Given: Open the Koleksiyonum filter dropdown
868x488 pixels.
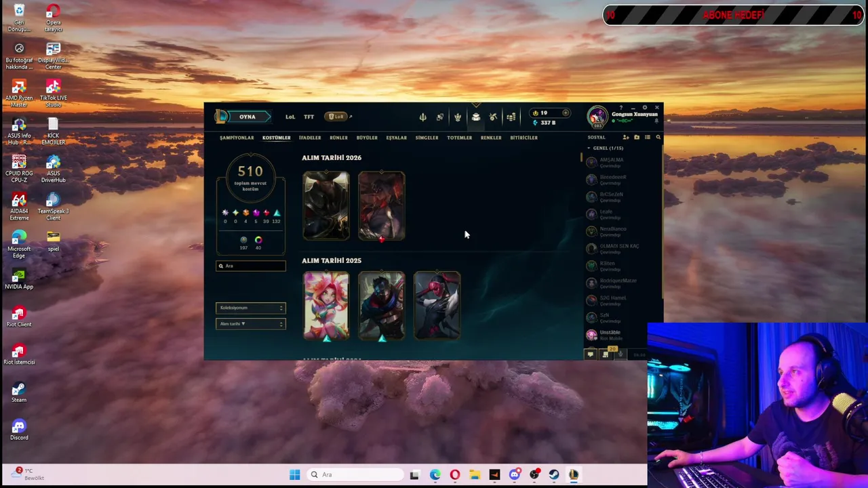Looking at the screenshot, I should pos(251,308).
